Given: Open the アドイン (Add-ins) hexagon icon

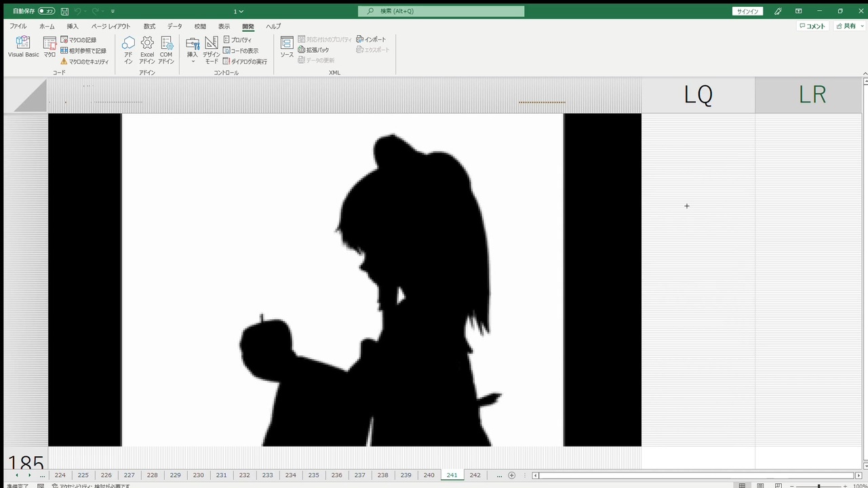Looking at the screenshot, I should point(128,50).
